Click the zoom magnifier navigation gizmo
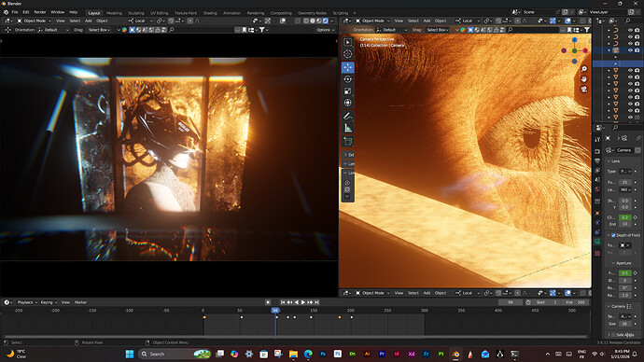This screenshot has width=644, height=362. [x=584, y=69]
